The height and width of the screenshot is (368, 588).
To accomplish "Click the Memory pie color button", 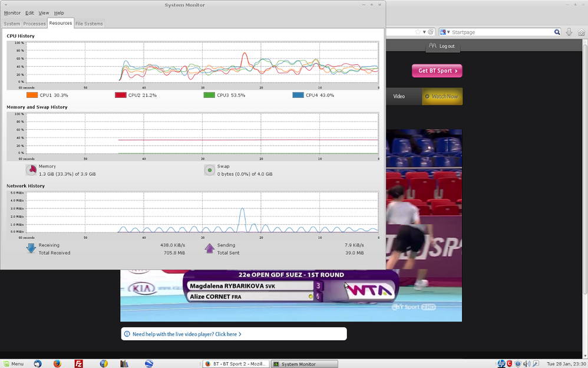I will tap(31, 170).
